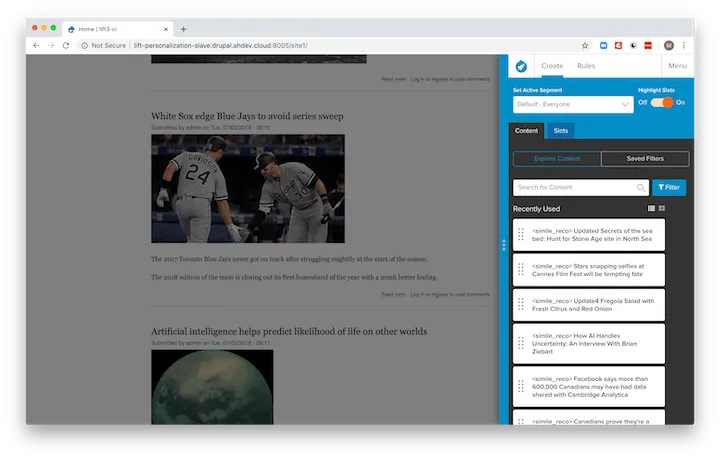Image resolution: width=720 pixels, height=459 pixels.
Task: Select the Saved Filters option
Action: pos(645,158)
